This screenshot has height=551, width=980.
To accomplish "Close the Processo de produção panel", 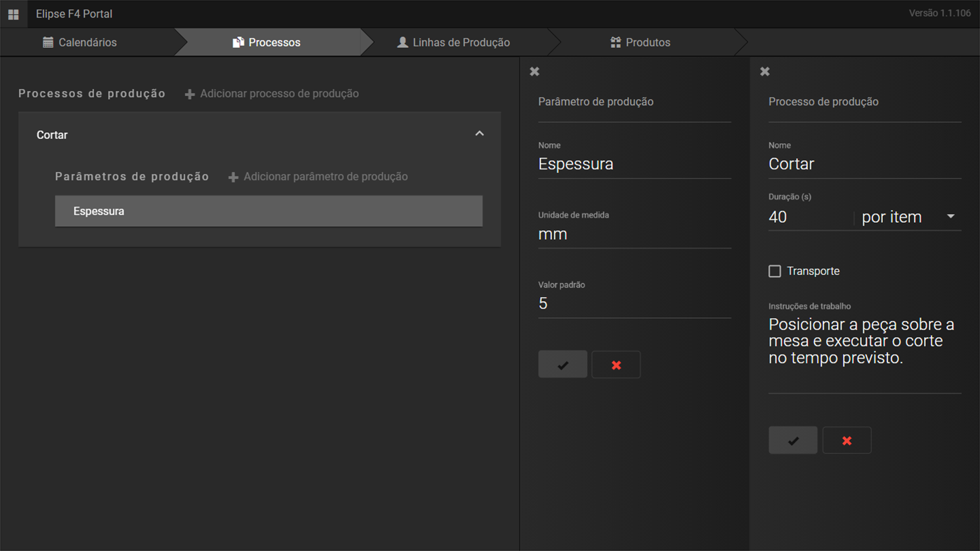I will click(x=765, y=72).
